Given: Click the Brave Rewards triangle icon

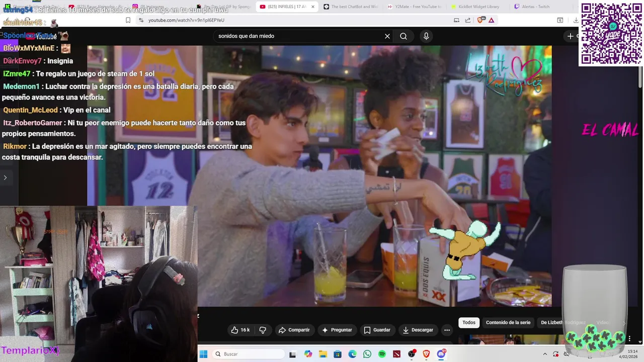Looking at the screenshot, I should (x=491, y=20).
